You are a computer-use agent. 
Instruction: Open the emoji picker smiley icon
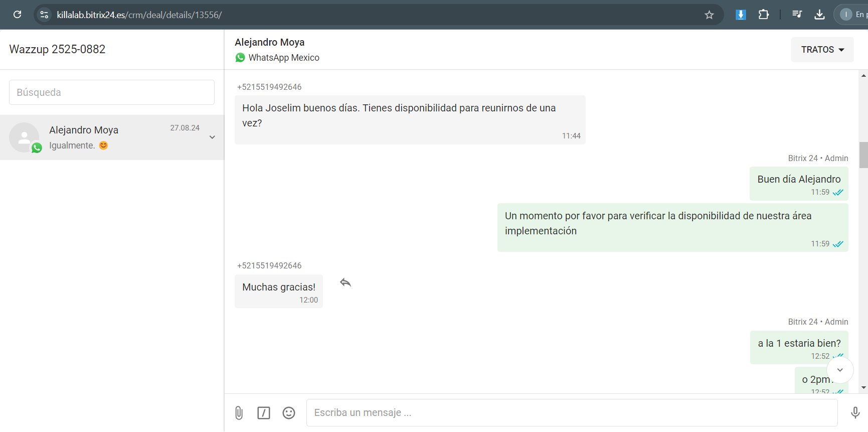point(289,413)
